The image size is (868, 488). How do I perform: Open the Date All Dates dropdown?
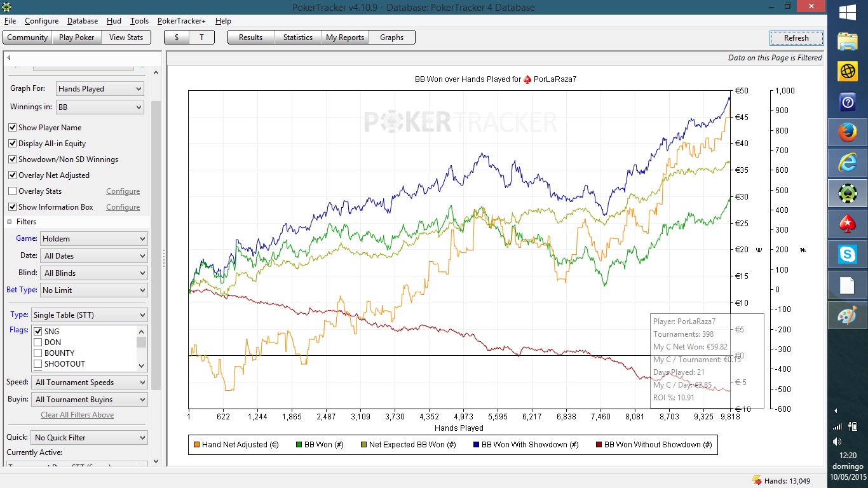pyautogui.click(x=94, y=256)
